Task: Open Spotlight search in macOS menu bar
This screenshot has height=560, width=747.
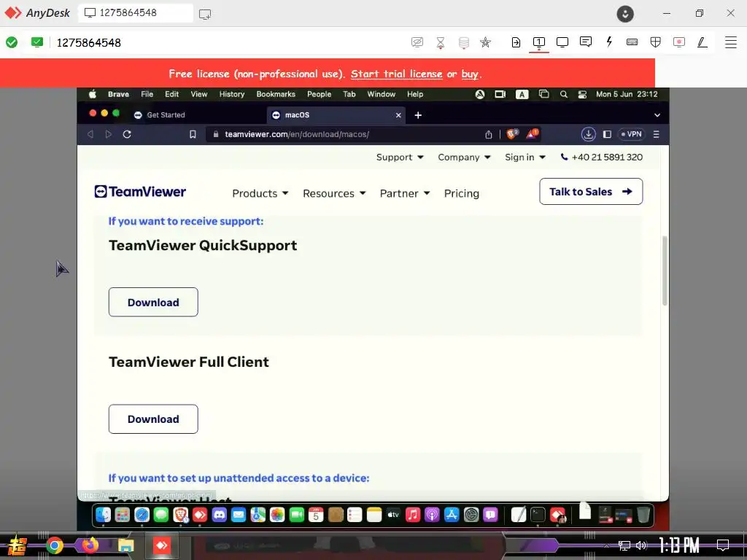Action: [x=564, y=94]
